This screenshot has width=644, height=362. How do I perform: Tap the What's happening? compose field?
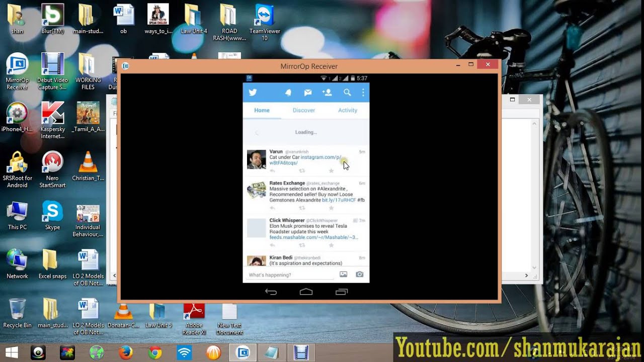291,275
